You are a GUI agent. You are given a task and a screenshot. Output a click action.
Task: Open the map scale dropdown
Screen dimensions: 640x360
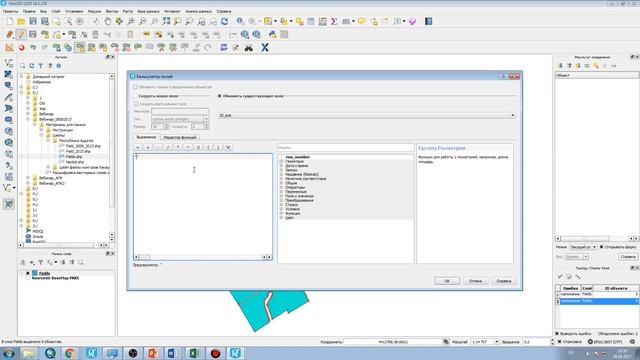pyautogui.click(x=497, y=342)
